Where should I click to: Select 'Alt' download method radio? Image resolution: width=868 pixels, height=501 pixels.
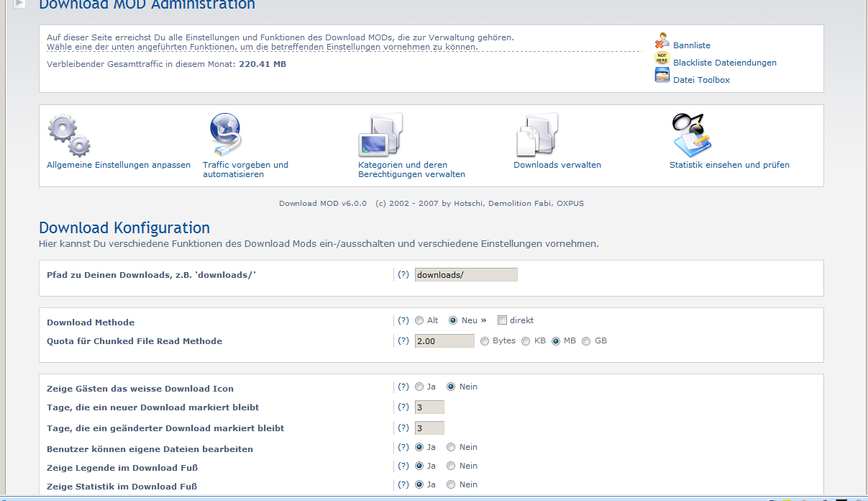point(419,320)
